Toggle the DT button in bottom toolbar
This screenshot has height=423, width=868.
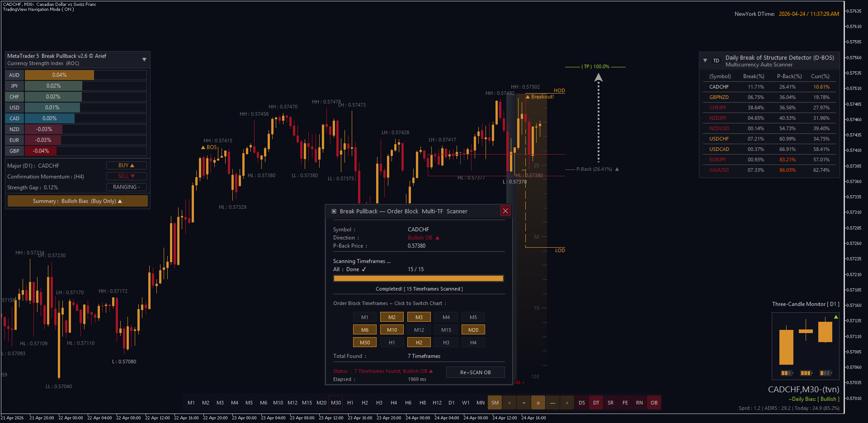[596, 403]
